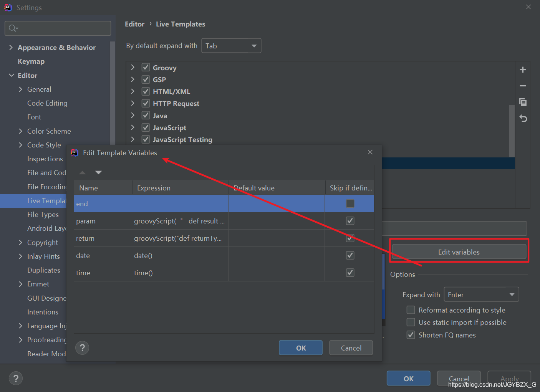
Task: Select the date() expression cell
Action: 180,255
